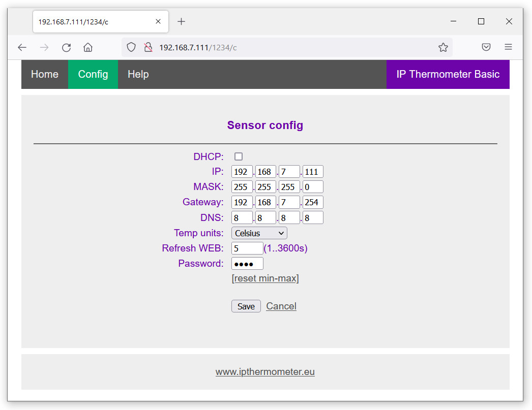Screen dimensions: 532x410
Task: Minimize the browser window
Action: (x=453, y=21)
